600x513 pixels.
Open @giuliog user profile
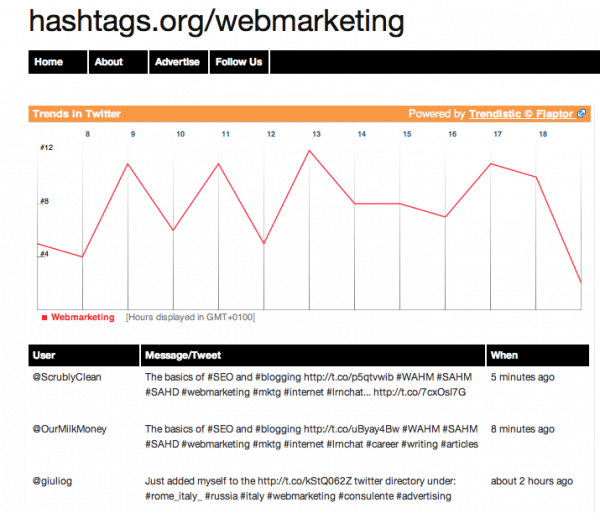(x=52, y=481)
